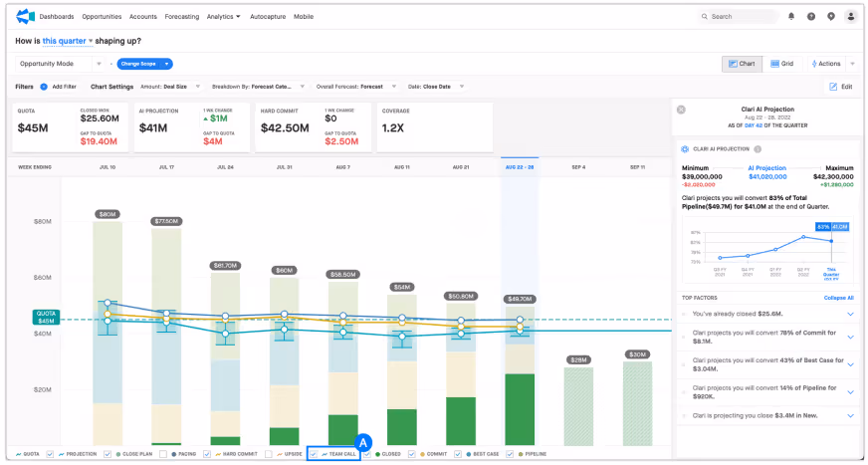Select the AUG 22 - 28 week column header
The height and width of the screenshot is (465, 868).
point(520,167)
